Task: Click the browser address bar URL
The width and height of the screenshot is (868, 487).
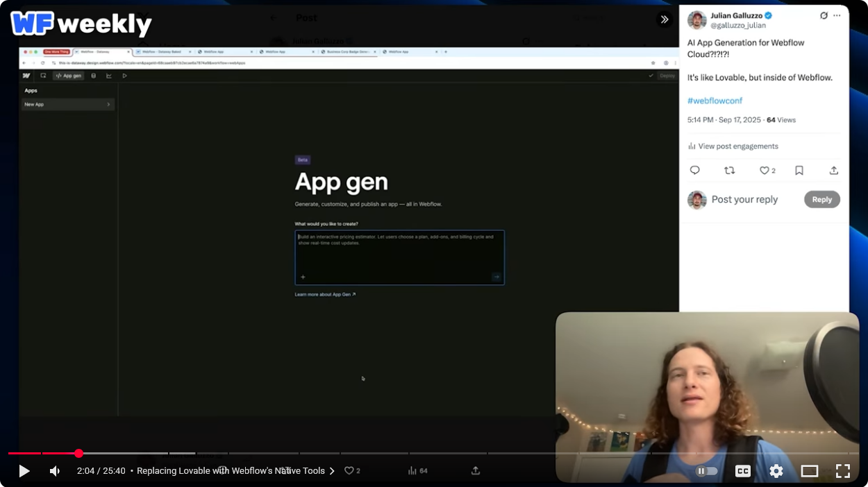Action: pos(153,62)
